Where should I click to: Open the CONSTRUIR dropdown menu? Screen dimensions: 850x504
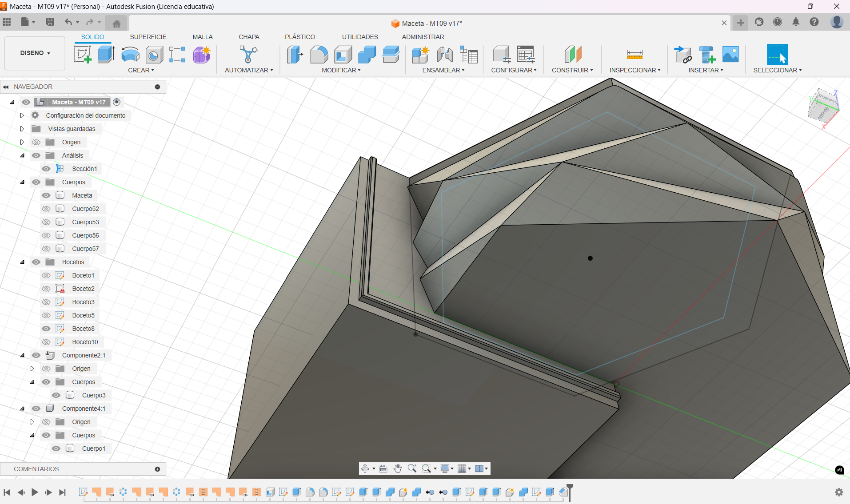click(x=572, y=70)
